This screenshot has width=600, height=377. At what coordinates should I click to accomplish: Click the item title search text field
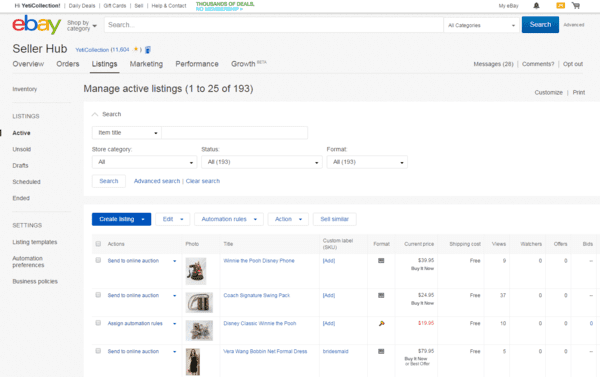pyautogui.click(x=235, y=133)
